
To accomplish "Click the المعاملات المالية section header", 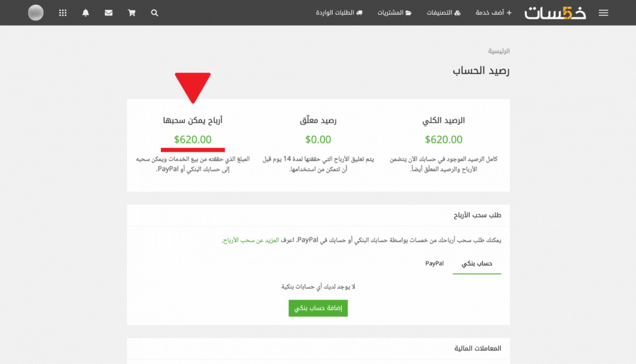I will (x=478, y=349).
